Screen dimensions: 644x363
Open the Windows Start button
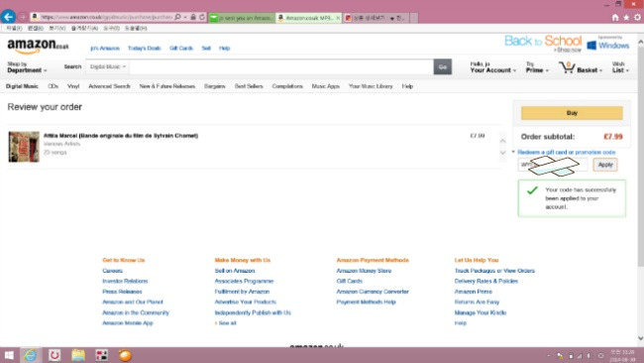pos(9,355)
